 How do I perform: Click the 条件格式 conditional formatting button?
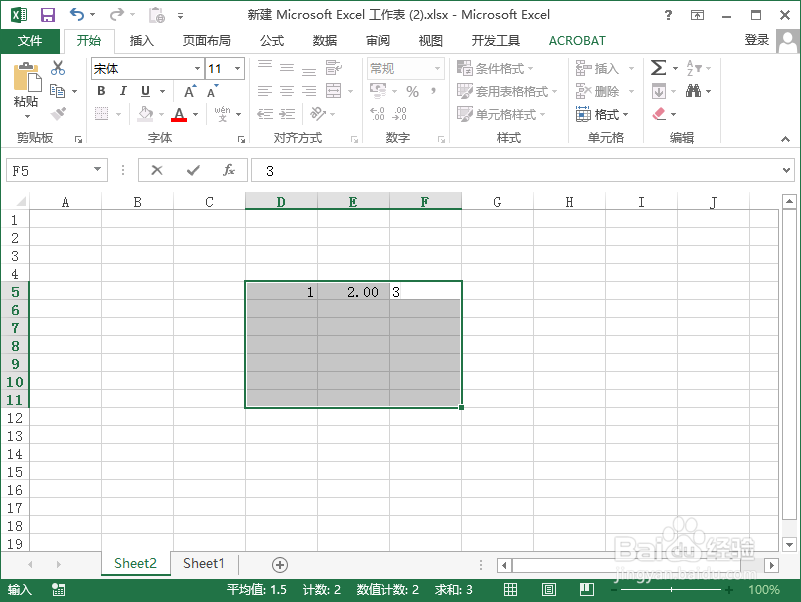[x=492, y=68]
